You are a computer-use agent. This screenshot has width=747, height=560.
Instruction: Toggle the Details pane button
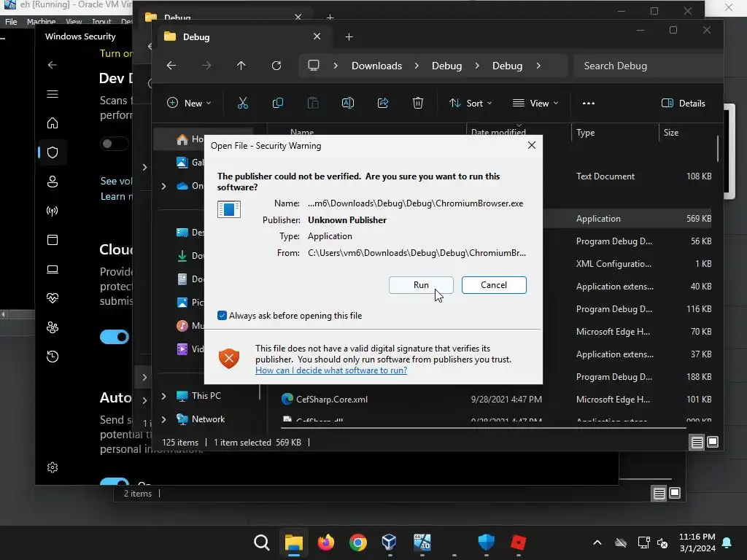(683, 103)
